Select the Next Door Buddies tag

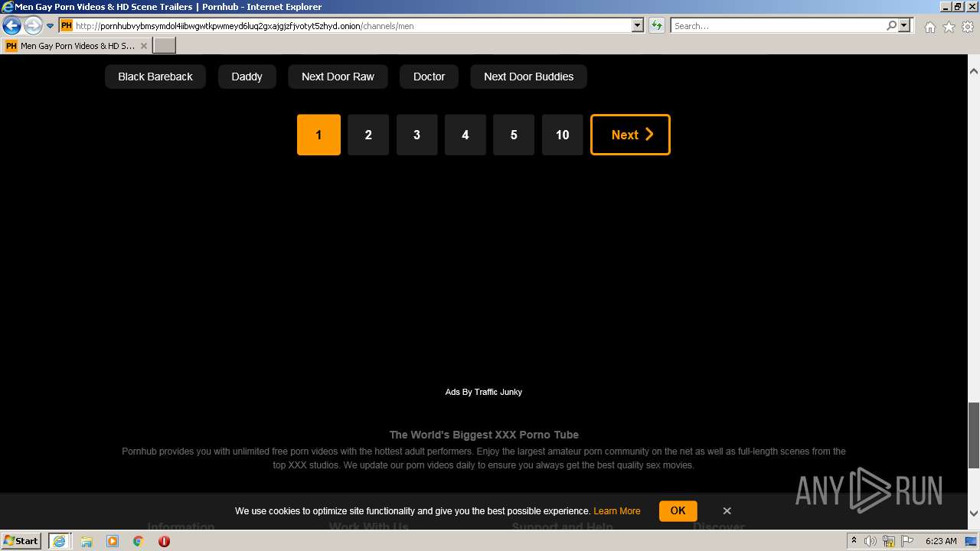tap(528, 77)
